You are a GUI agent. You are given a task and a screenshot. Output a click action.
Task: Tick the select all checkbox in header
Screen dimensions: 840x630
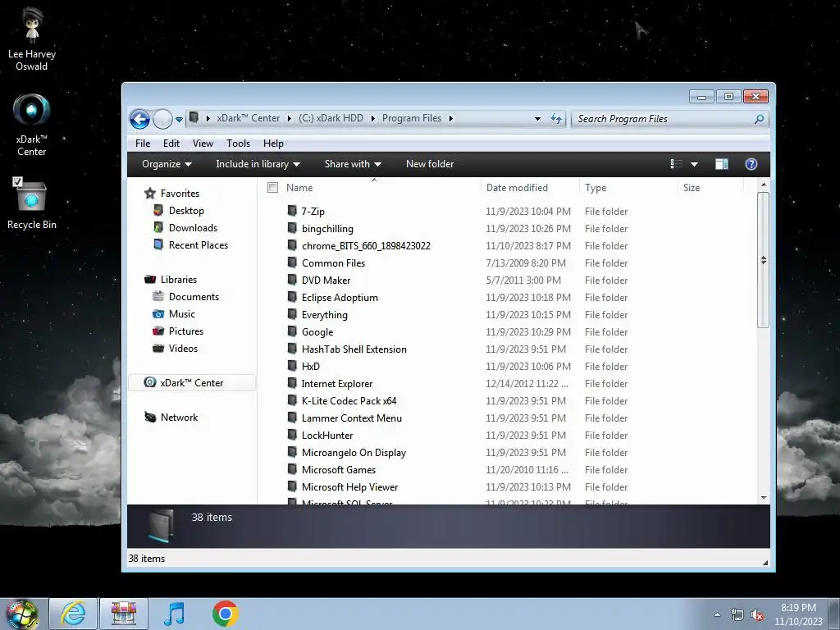tap(272, 188)
